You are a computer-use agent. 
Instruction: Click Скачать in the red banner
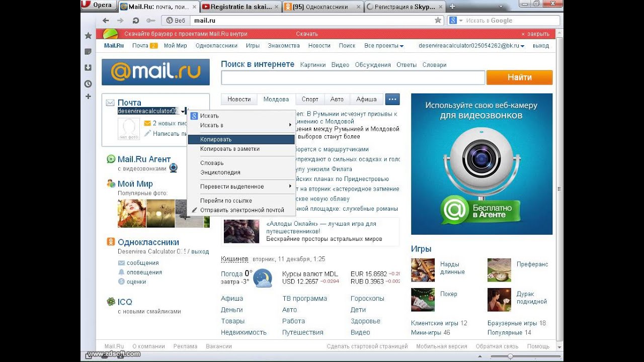point(307,34)
